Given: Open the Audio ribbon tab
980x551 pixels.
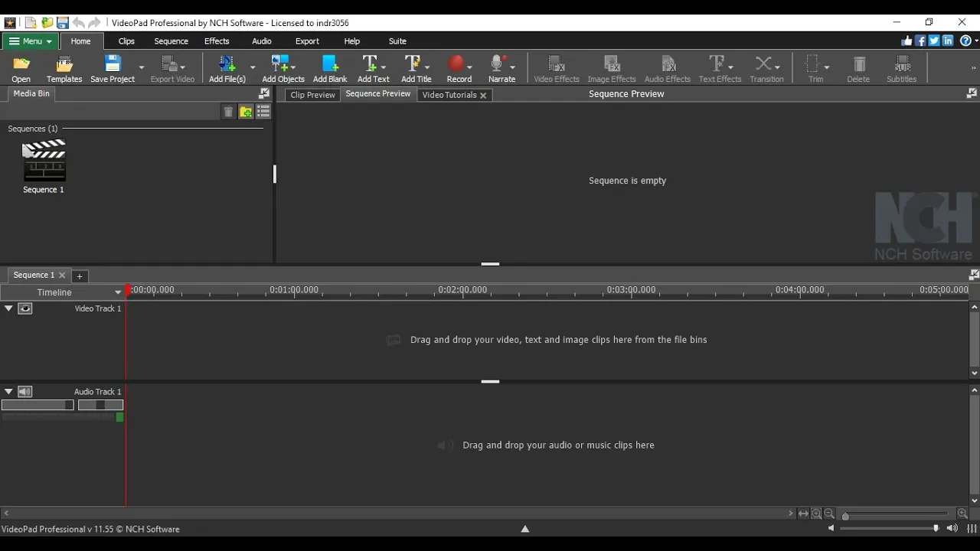Looking at the screenshot, I should [x=262, y=41].
